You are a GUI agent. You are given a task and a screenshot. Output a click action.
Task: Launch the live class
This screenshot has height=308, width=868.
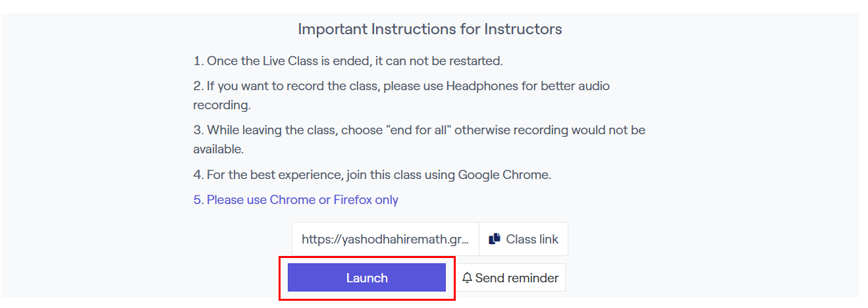click(x=367, y=278)
